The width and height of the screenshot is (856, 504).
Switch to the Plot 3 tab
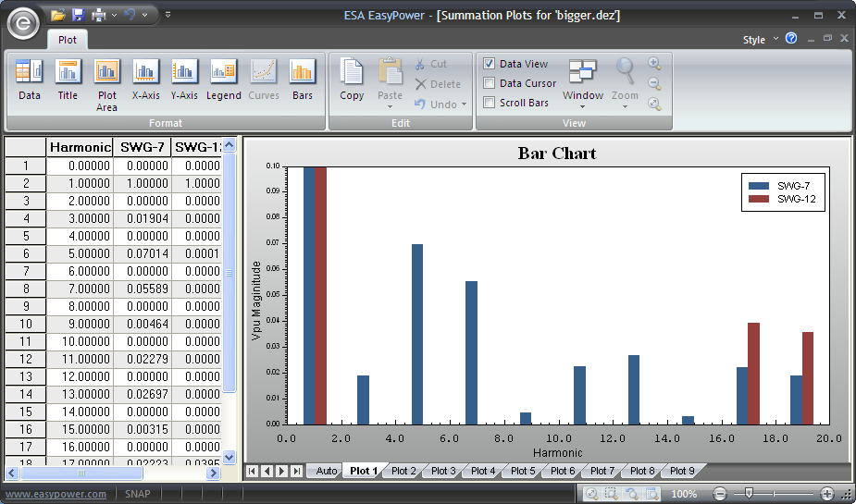(x=443, y=471)
